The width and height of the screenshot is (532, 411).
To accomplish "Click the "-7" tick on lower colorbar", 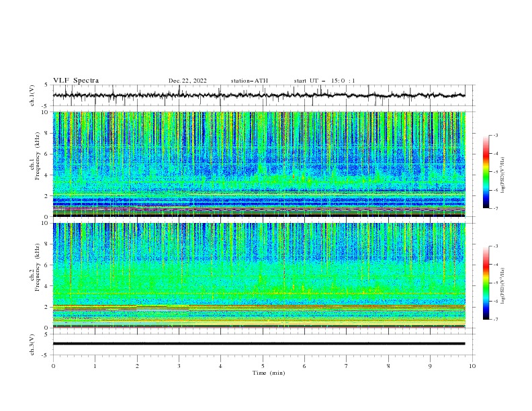I will tap(495, 320).
